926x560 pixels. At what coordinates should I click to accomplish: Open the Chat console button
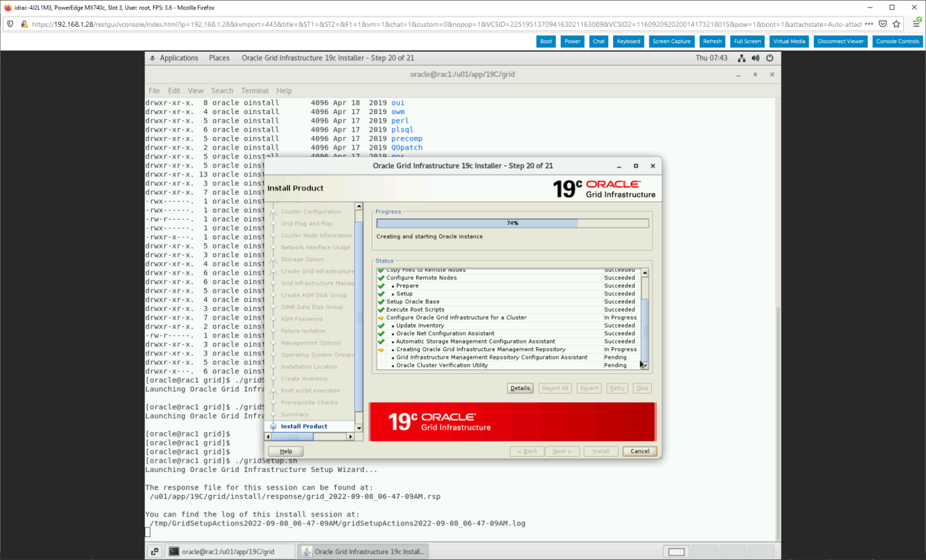tap(598, 41)
